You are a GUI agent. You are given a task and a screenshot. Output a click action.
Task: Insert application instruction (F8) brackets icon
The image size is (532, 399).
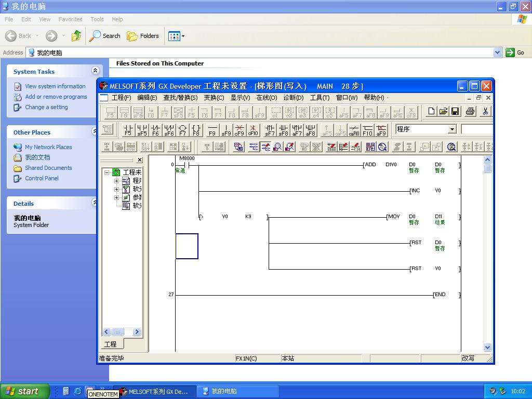coord(196,130)
